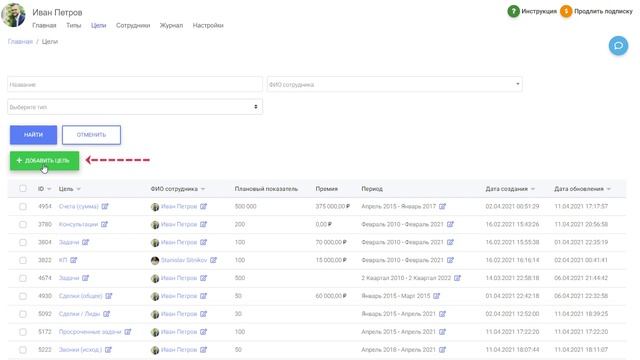Sort by Дата создания column arrow
The width and height of the screenshot is (640, 360).
pyautogui.click(x=533, y=189)
